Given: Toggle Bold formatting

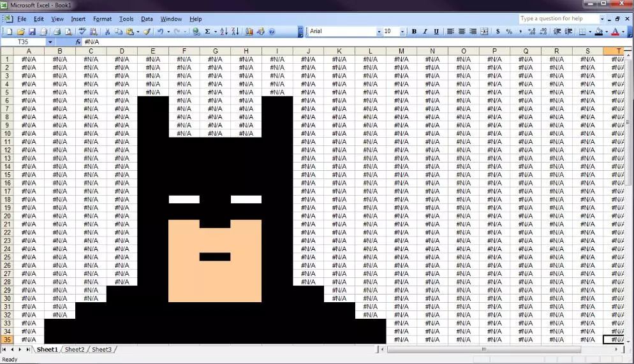Looking at the screenshot, I should pyautogui.click(x=414, y=31).
